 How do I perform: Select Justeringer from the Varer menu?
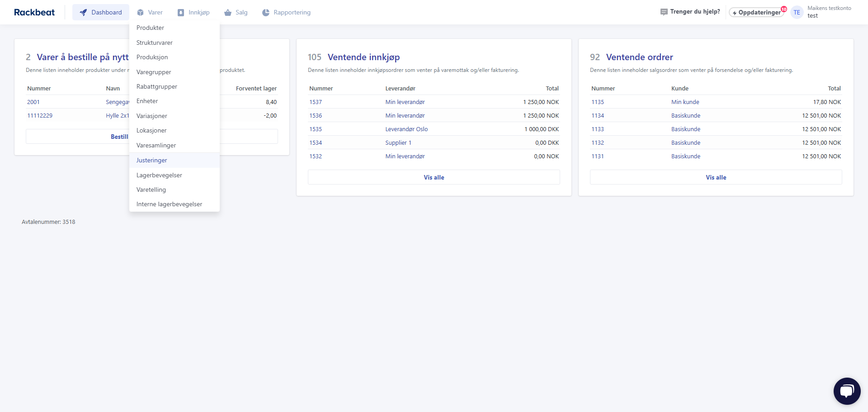click(x=152, y=160)
